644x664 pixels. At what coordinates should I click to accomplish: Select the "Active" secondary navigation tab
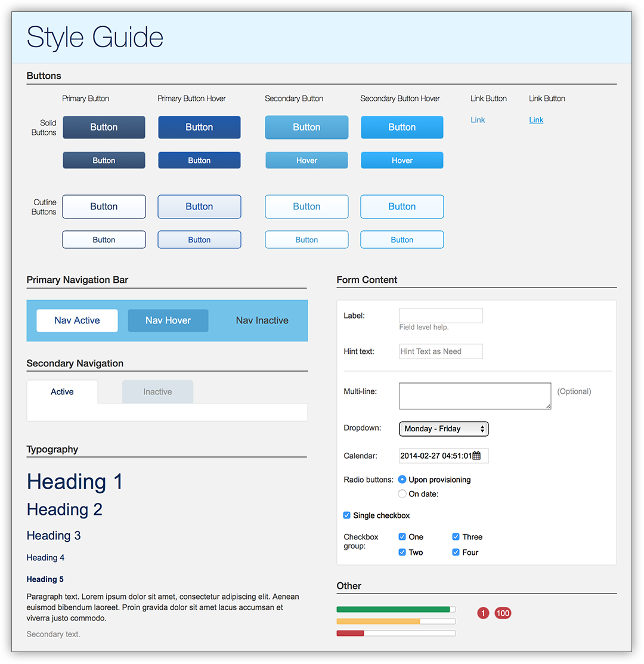click(x=62, y=391)
